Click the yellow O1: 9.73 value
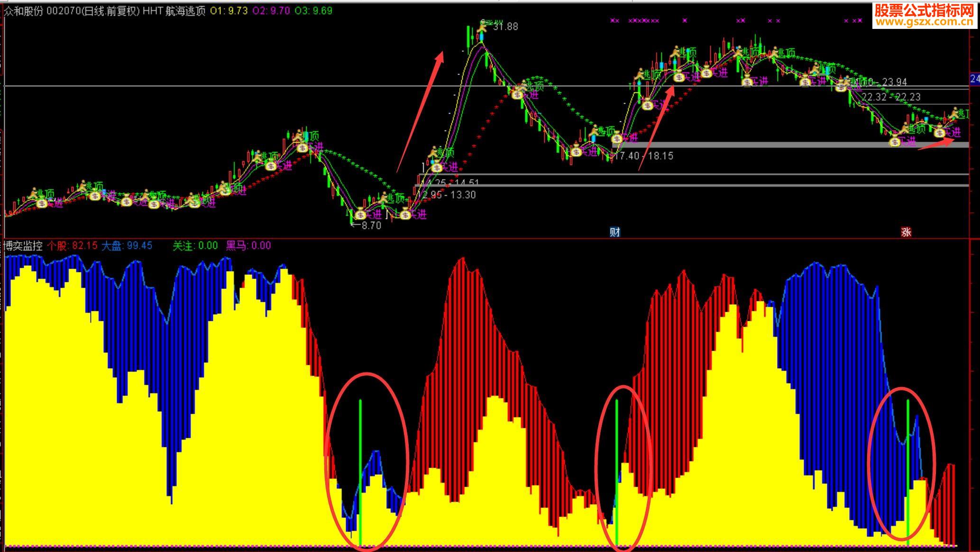980x552 pixels. pos(229,11)
